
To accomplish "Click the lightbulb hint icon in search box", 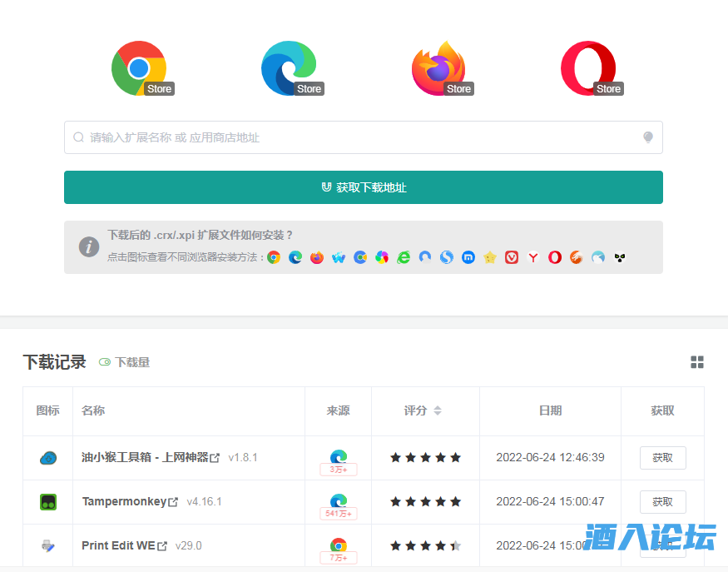I will 648,137.
